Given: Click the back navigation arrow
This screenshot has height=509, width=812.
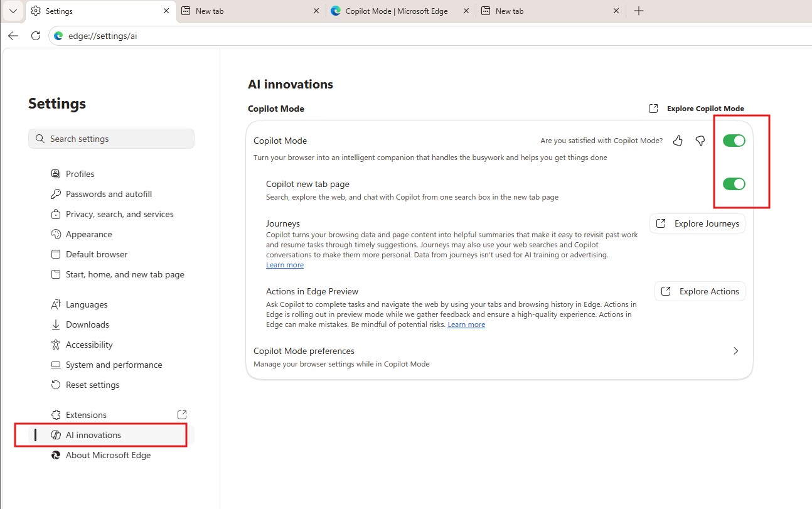Looking at the screenshot, I should tap(13, 36).
